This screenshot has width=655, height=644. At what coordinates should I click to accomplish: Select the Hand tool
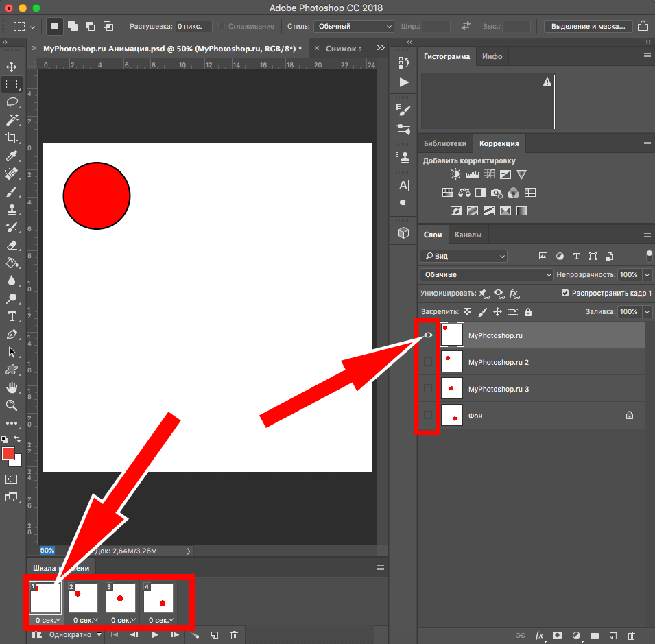12,387
